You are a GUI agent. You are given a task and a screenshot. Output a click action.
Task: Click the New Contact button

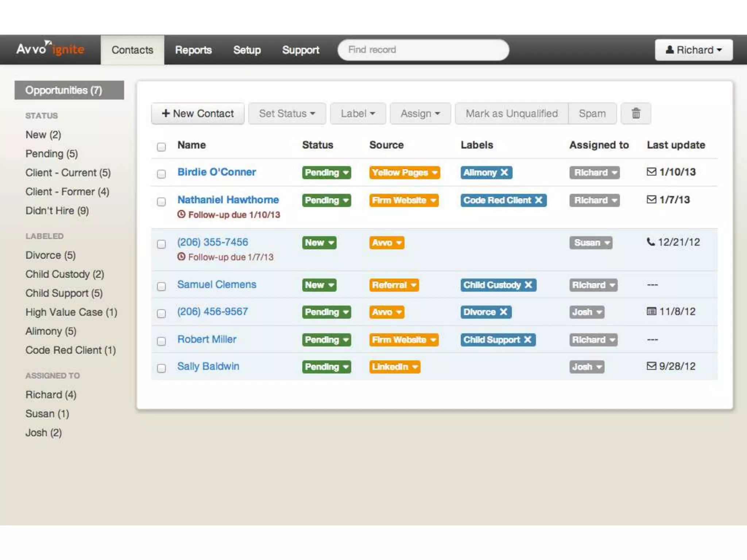198,113
